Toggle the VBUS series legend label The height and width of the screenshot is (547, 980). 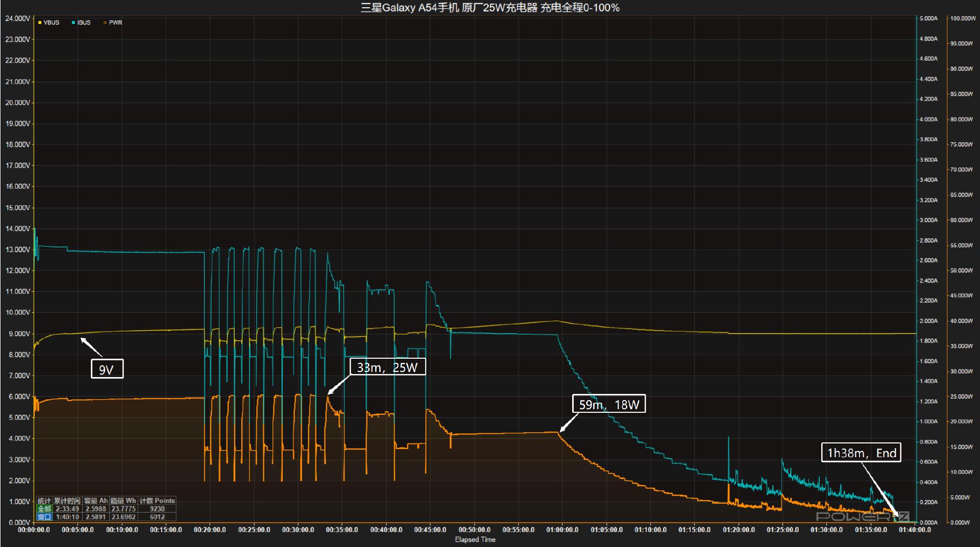(52, 22)
